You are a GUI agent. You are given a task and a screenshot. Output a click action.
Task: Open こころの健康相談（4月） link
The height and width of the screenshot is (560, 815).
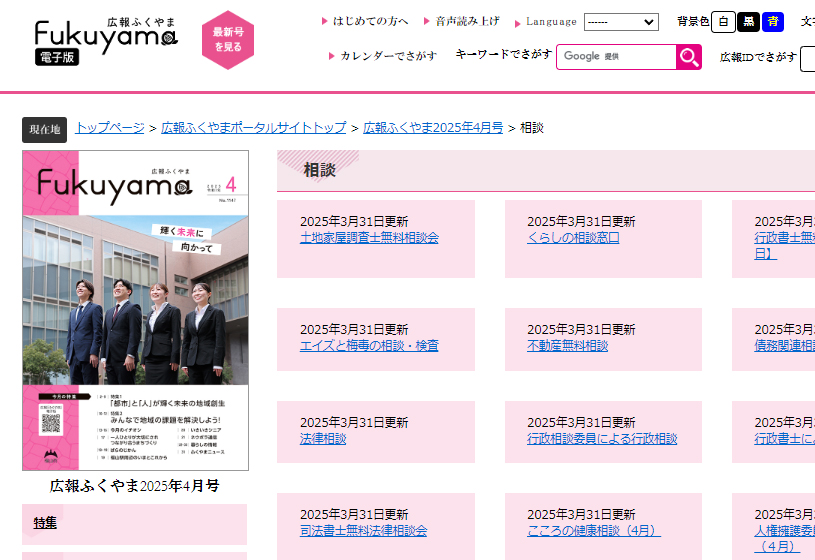coord(594,531)
